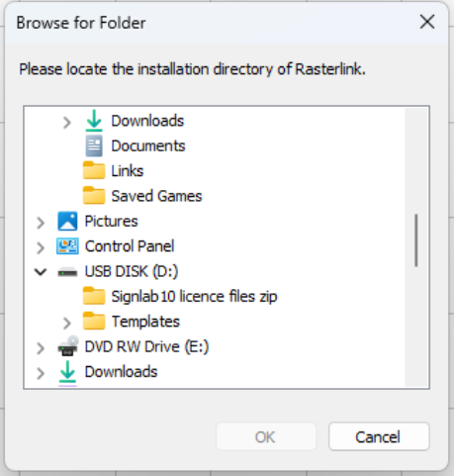Click the DVD RW Drive (E:) icon
Screen dimensions: 454x476
click(68, 346)
